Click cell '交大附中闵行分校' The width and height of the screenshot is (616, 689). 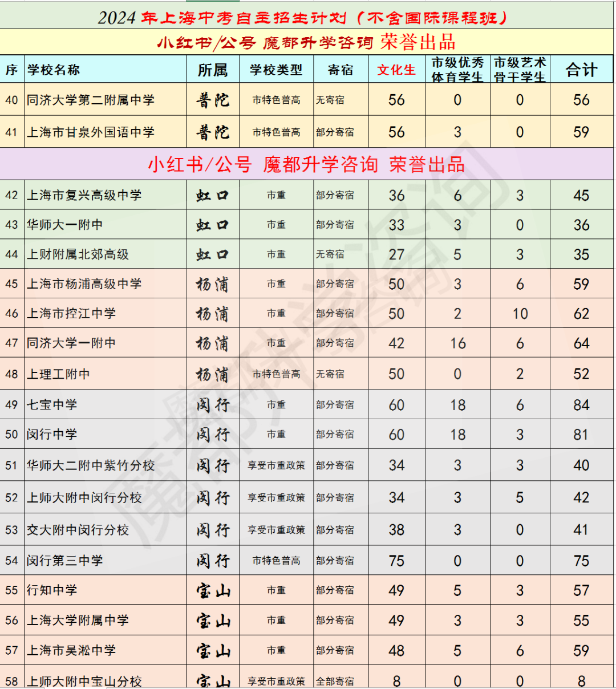(x=106, y=530)
